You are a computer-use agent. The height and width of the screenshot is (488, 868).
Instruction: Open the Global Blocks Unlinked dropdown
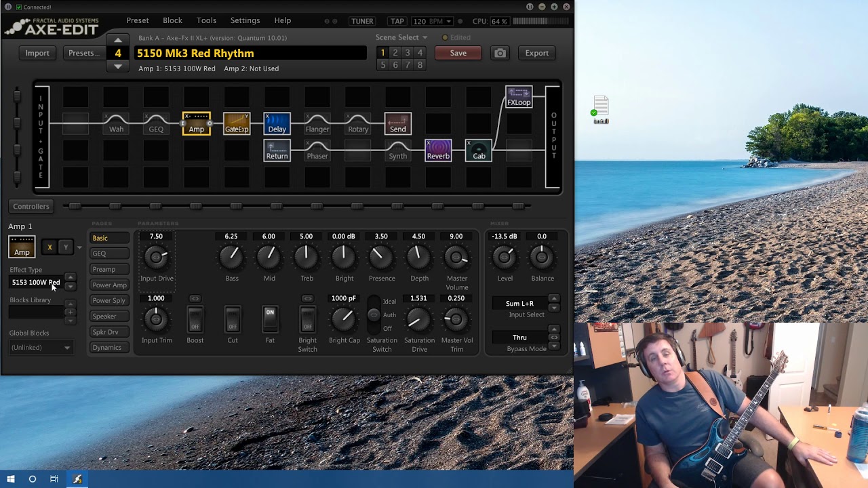pos(41,348)
